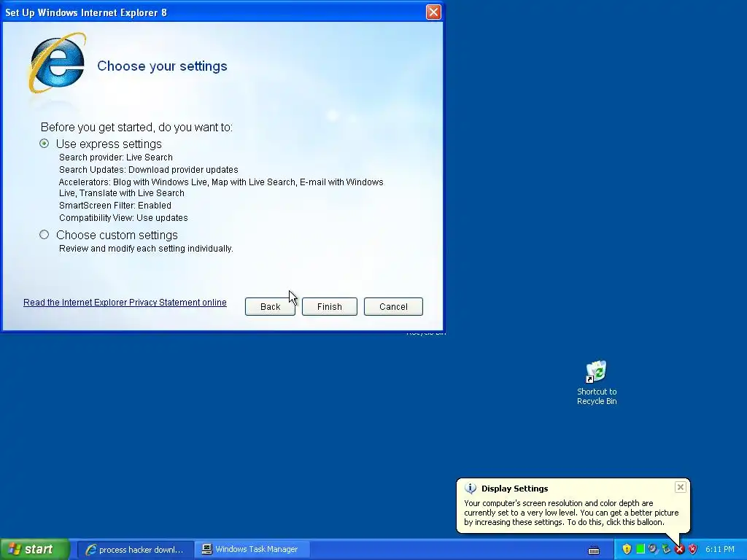The image size is (747, 560).
Task: Click the Choose your settings heading
Action: tap(162, 66)
